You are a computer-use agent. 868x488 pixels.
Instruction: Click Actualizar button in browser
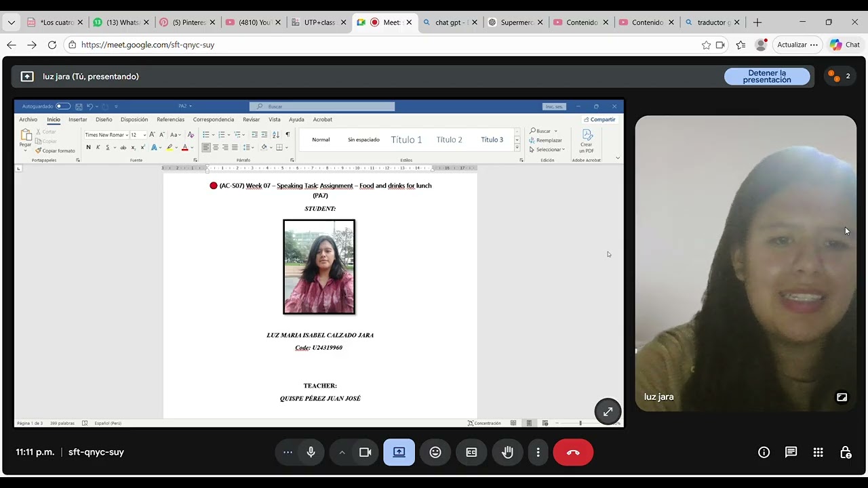[797, 45]
